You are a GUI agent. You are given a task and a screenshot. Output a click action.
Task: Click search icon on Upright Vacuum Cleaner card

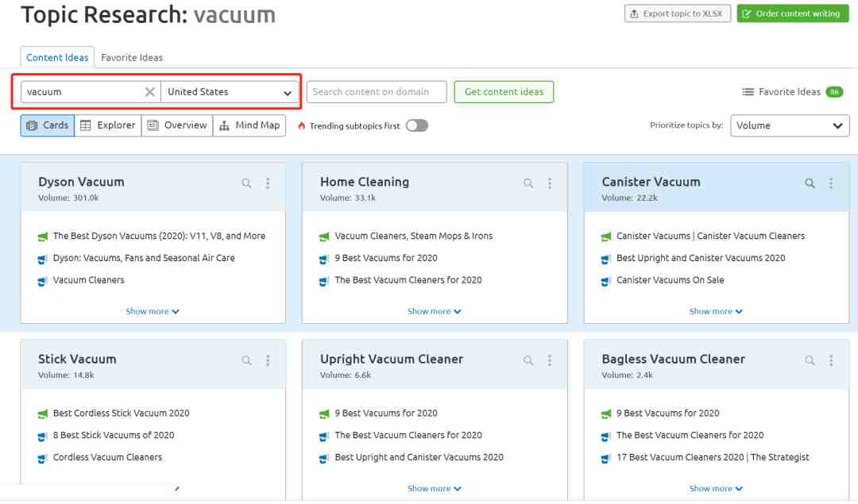point(528,360)
